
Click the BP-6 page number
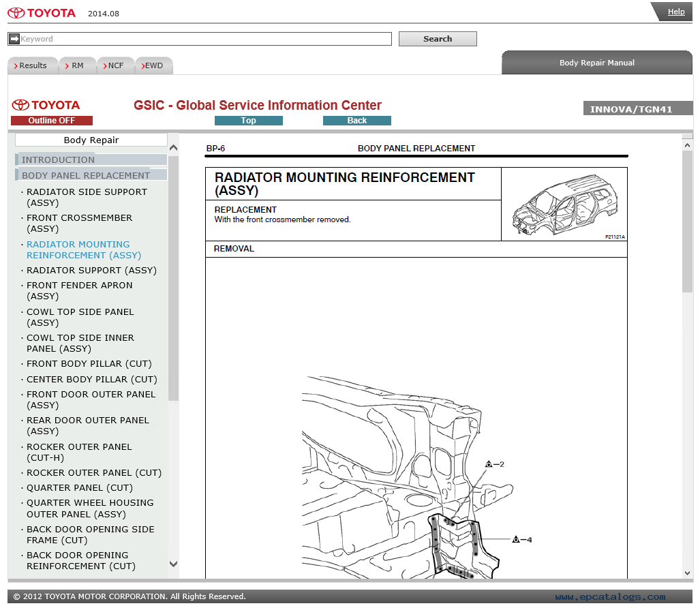pos(215,148)
